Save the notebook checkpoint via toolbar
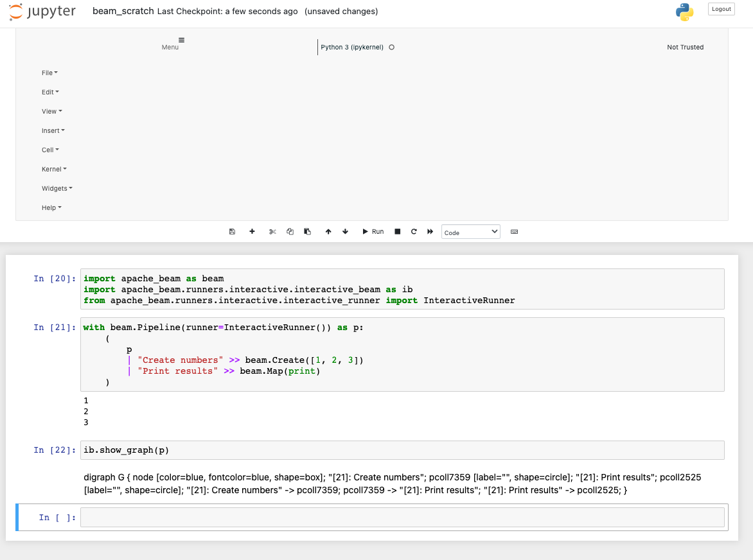This screenshot has height=560, width=753. click(x=232, y=231)
